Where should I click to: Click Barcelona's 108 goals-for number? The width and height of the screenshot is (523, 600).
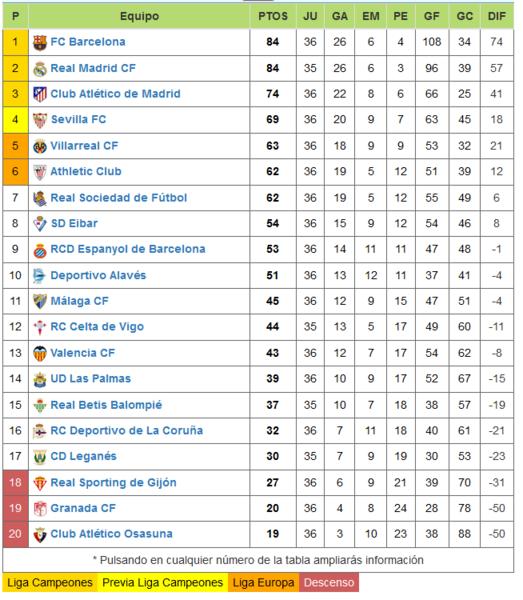(432, 42)
